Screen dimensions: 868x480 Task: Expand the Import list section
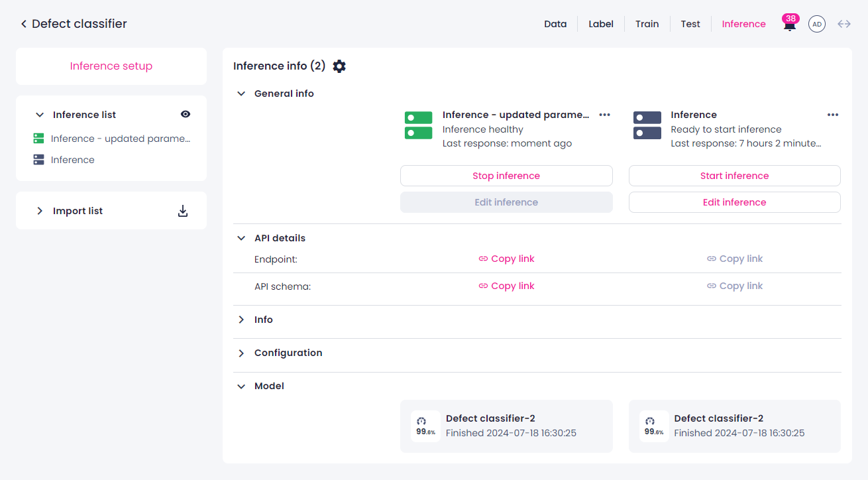click(40, 211)
